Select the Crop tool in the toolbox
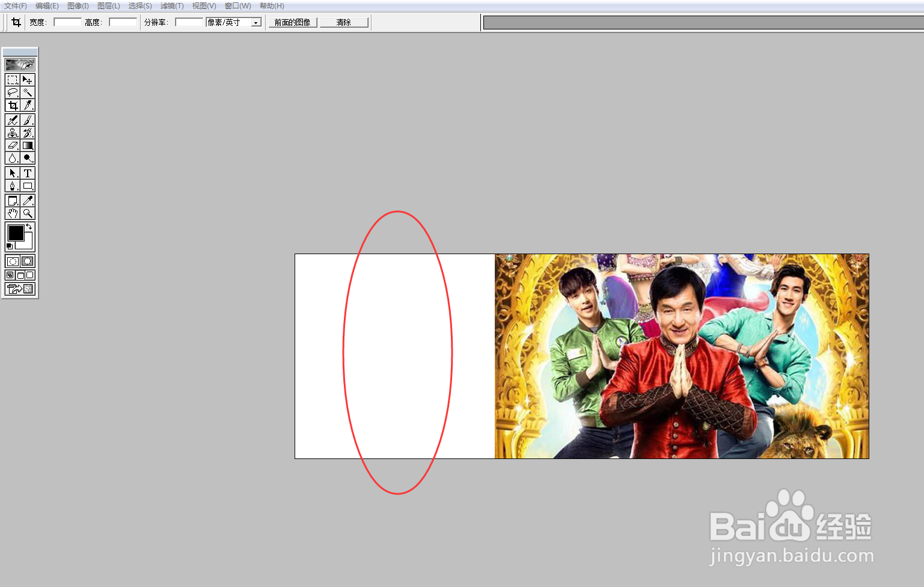This screenshot has width=924, height=587. pos(13,105)
